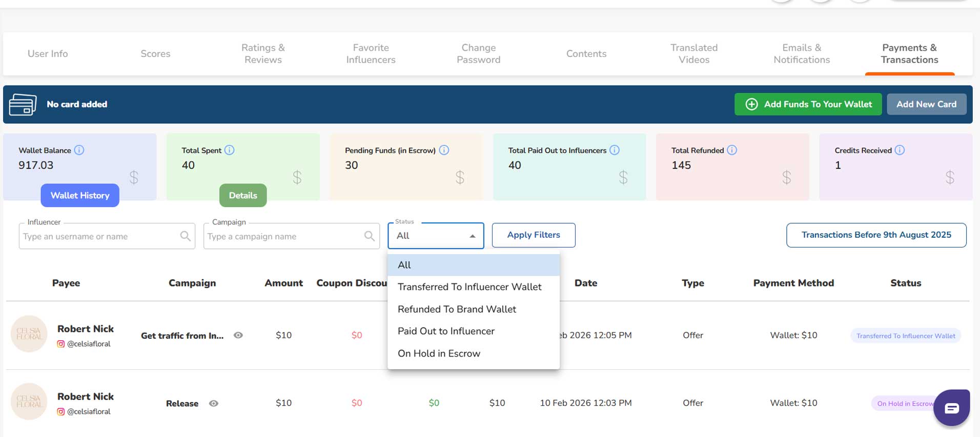The image size is (980, 437).
Task: Click the Instagram icon in Release row
Action: coord(61,411)
